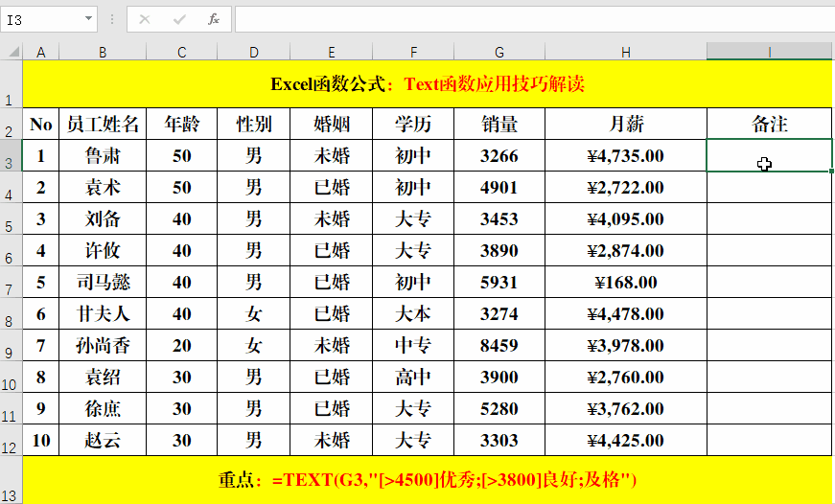Select the cell with name '鲁肃'

click(103, 155)
